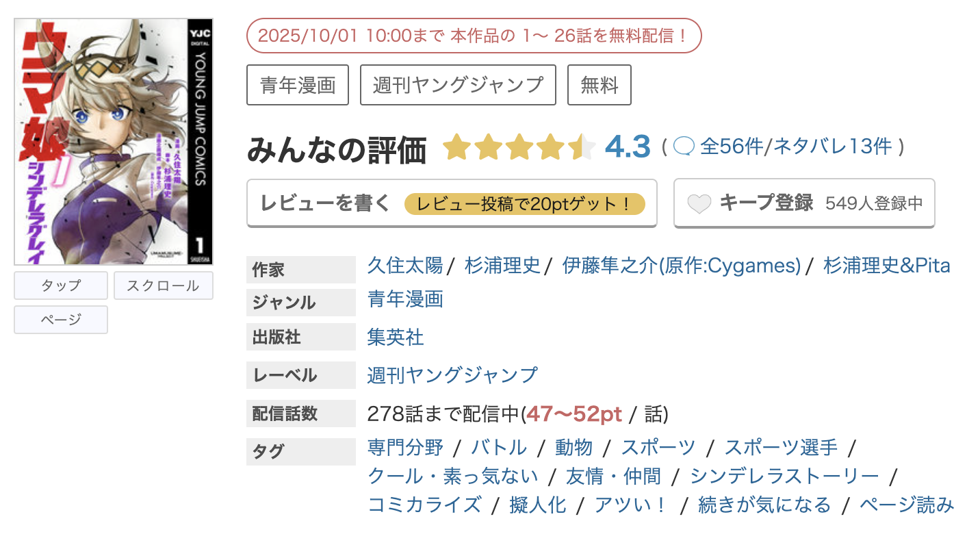This screenshot has width=980, height=534.
Task: Open the ネタバレ13件 spoiler reviews link
Action: click(x=832, y=147)
